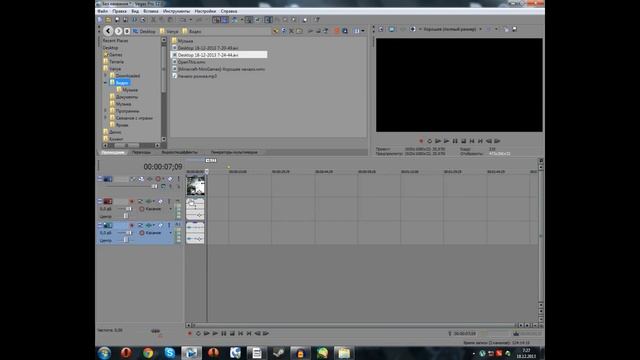This screenshot has height=360, width=640.
Task: Click the video preview project properties icon
Action: click(381, 29)
